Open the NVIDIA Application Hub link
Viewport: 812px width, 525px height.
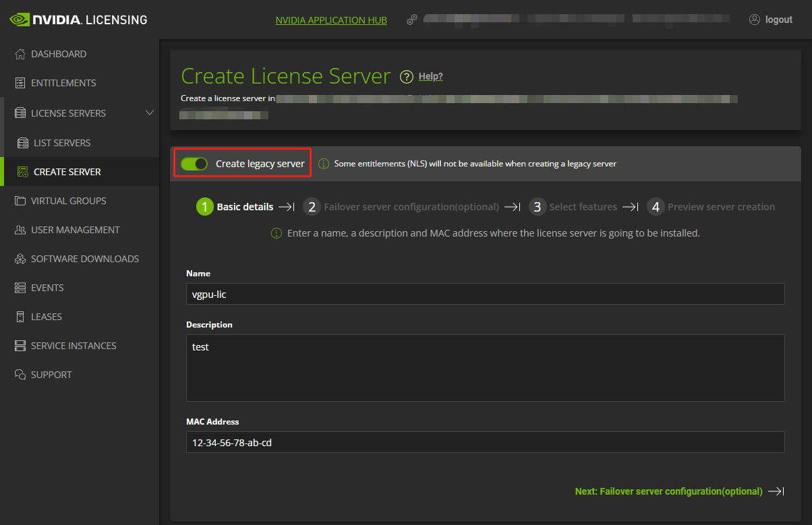[331, 20]
